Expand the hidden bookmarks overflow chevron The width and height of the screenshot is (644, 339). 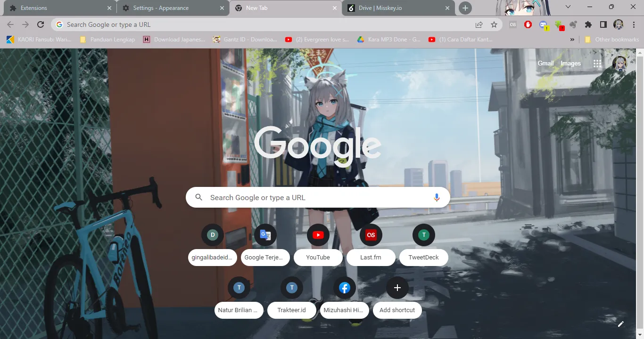click(572, 40)
